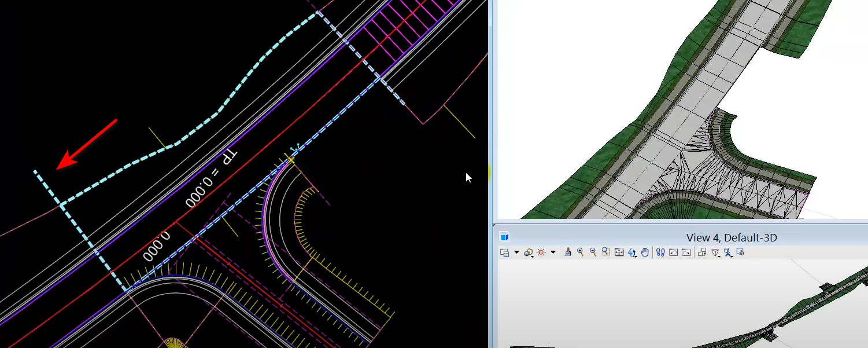Open the View 4 window control menu
The image size is (868, 348).
[x=505, y=237]
